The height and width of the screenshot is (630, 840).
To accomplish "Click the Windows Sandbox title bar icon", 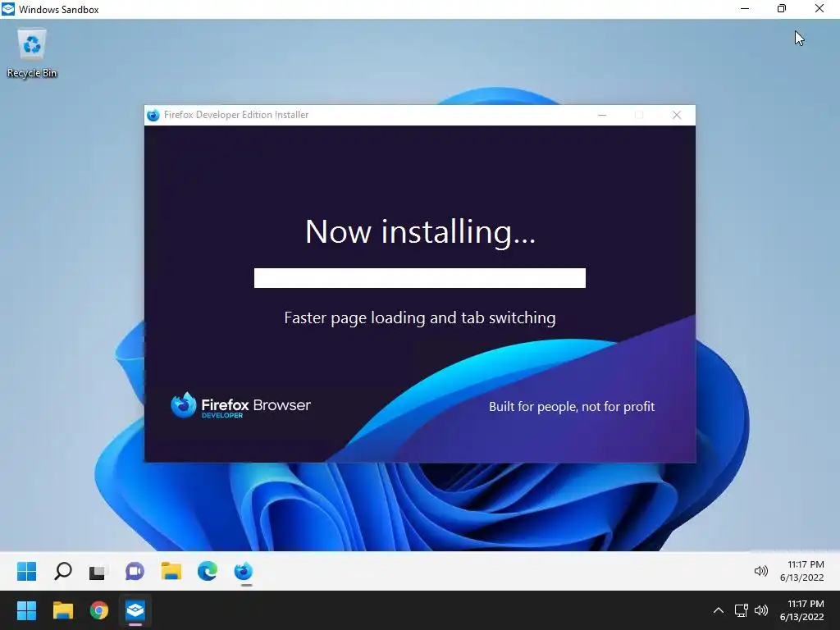I will [8, 9].
